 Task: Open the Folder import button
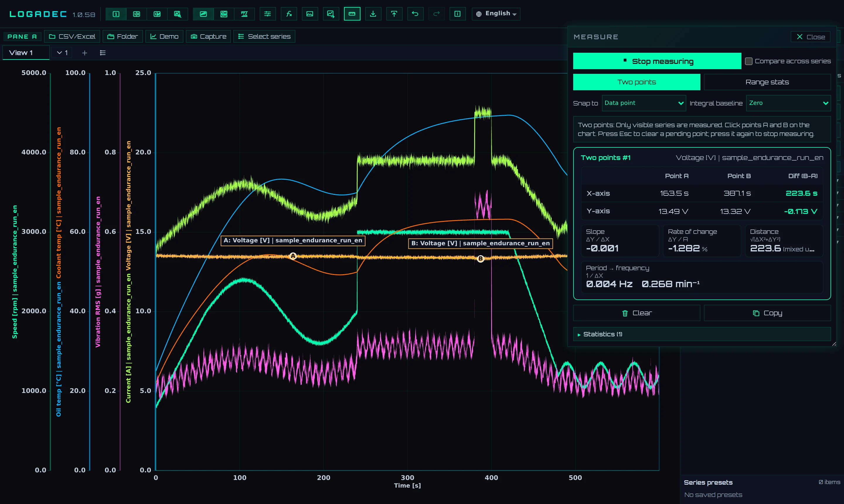[x=122, y=36]
